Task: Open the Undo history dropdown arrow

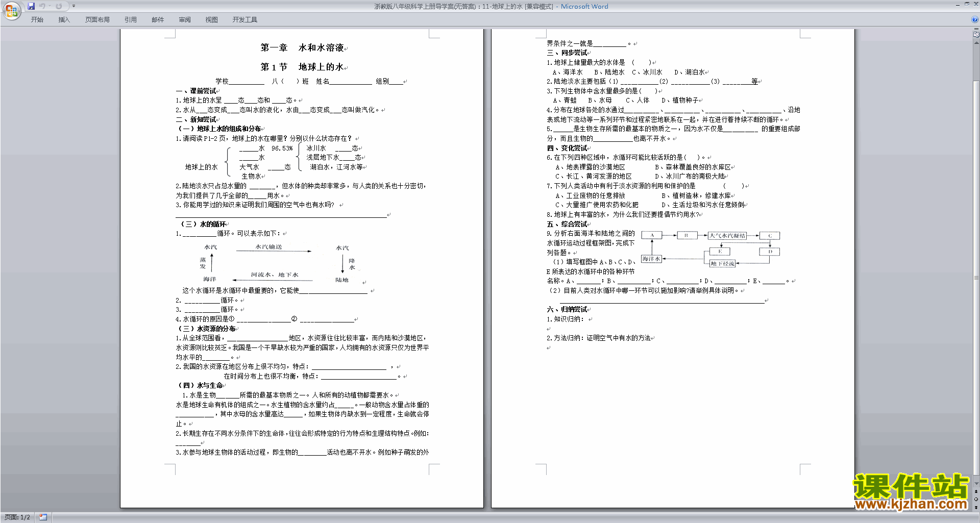Action: [50, 6]
